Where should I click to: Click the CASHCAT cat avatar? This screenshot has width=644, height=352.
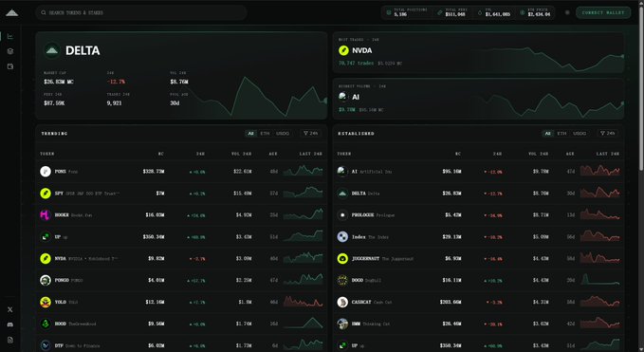[342, 302]
